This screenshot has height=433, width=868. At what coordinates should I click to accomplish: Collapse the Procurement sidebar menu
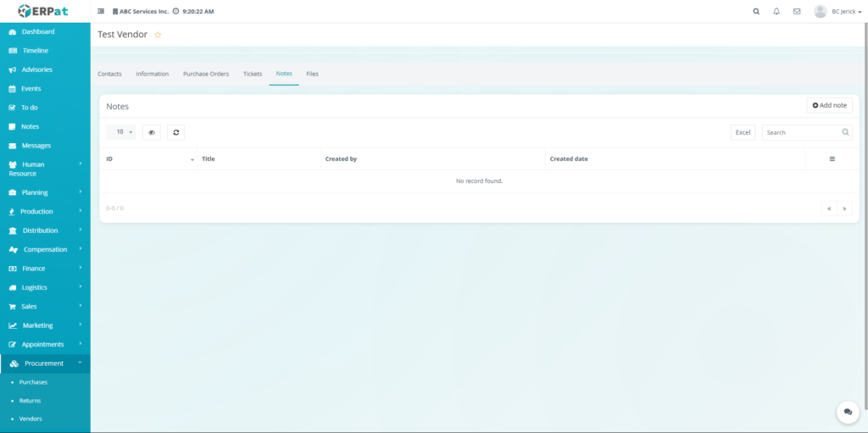[45, 364]
